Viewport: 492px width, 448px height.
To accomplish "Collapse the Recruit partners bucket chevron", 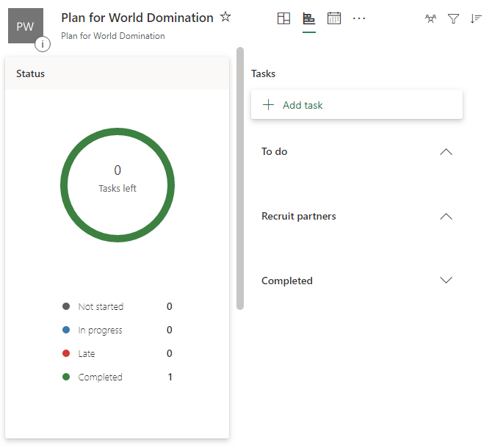I will click(x=445, y=217).
